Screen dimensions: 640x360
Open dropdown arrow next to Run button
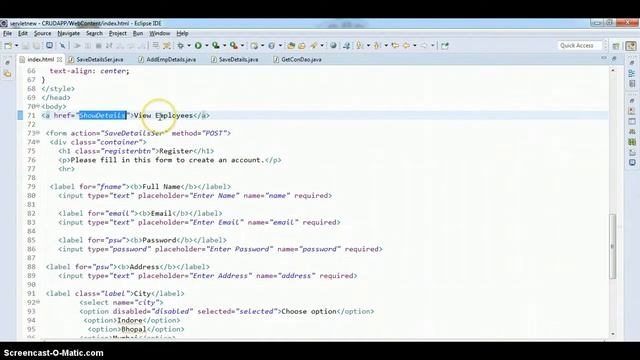[x=207, y=46]
